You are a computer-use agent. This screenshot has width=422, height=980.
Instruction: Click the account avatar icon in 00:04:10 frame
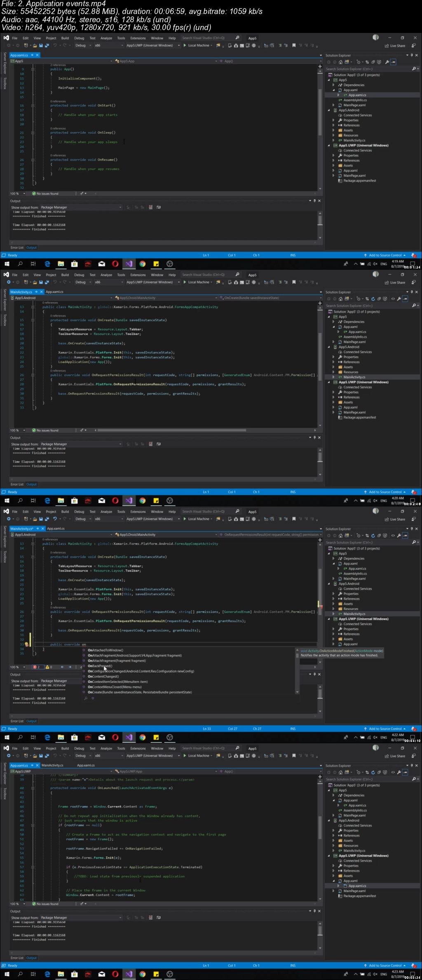point(375,511)
